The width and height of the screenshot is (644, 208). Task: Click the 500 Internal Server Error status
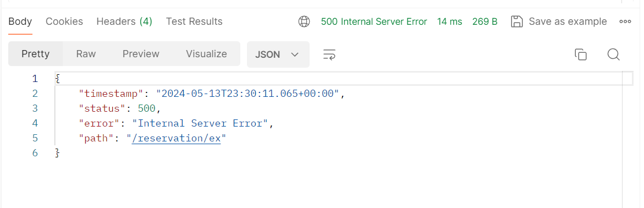pyautogui.click(x=374, y=21)
